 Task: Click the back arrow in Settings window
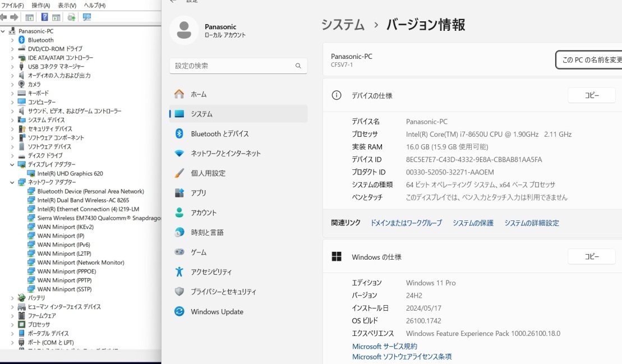tap(173, 1)
